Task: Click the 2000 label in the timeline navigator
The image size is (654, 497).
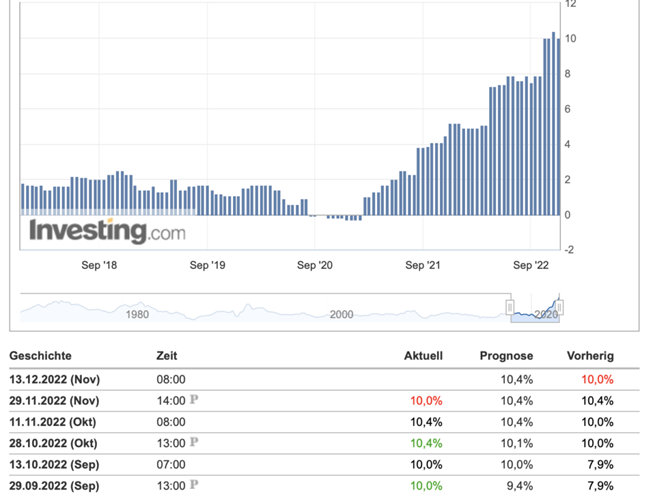Action: pyautogui.click(x=342, y=314)
